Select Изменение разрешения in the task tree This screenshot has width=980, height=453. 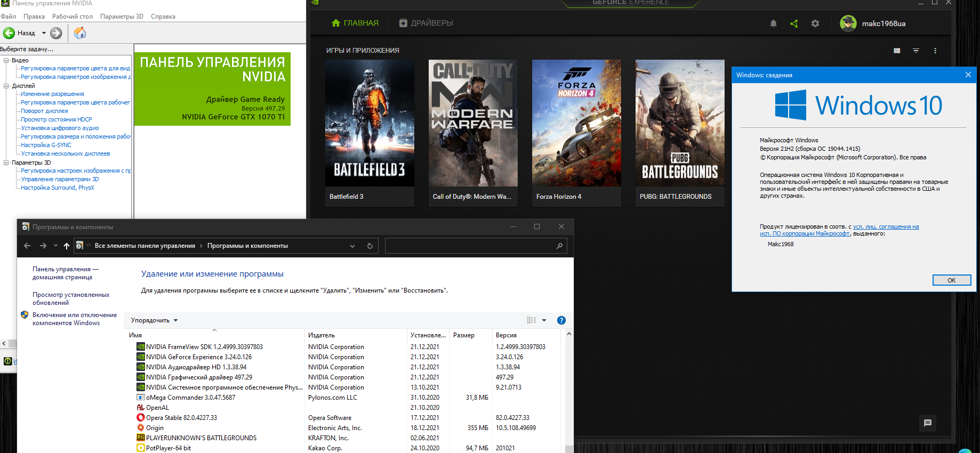(x=52, y=94)
